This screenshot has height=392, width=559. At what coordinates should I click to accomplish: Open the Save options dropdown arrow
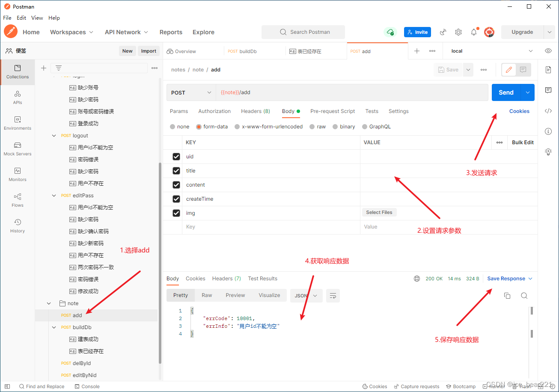click(x=468, y=70)
